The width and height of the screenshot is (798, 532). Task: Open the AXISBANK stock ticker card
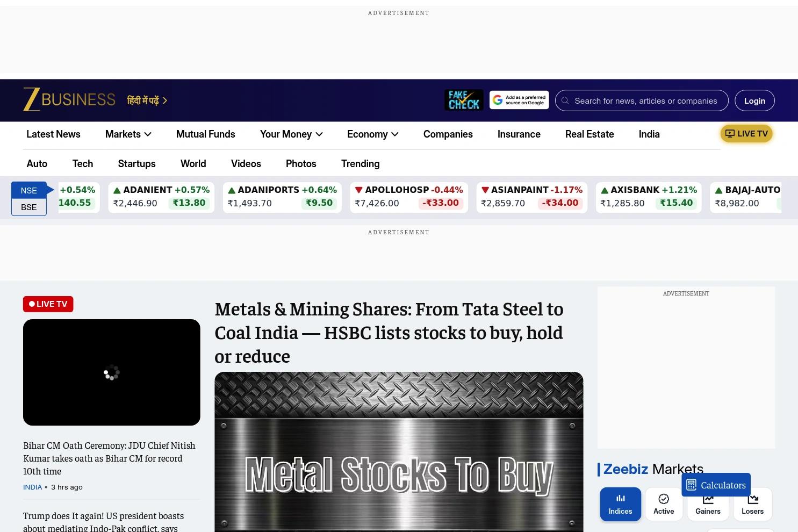click(x=649, y=197)
